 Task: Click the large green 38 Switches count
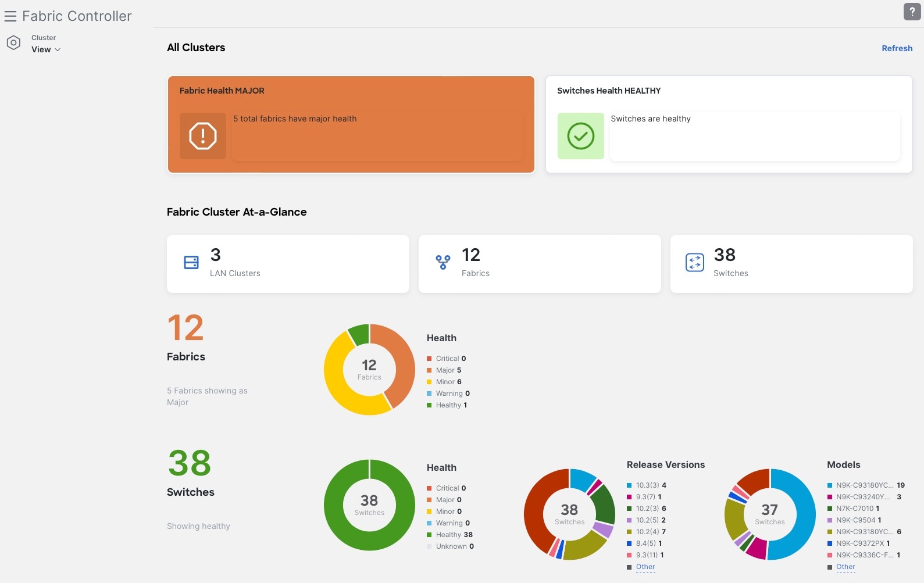coord(190,463)
